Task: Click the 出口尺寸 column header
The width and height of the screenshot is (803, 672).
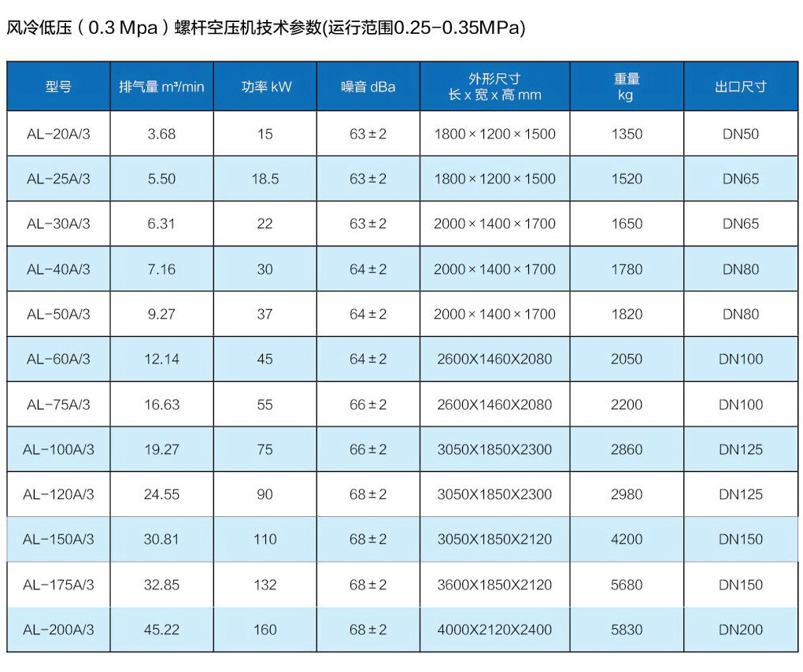Action: pyautogui.click(x=740, y=87)
